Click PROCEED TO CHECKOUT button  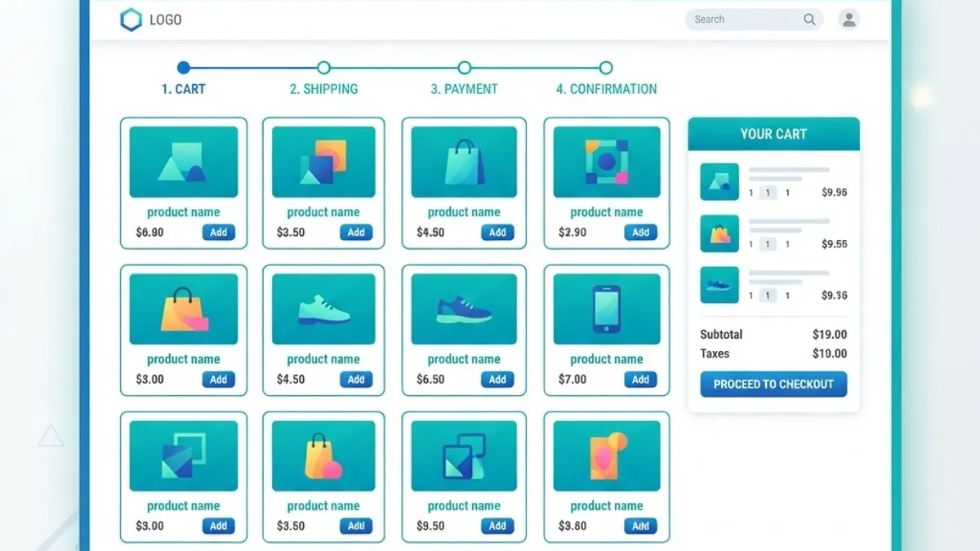coord(773,384)
